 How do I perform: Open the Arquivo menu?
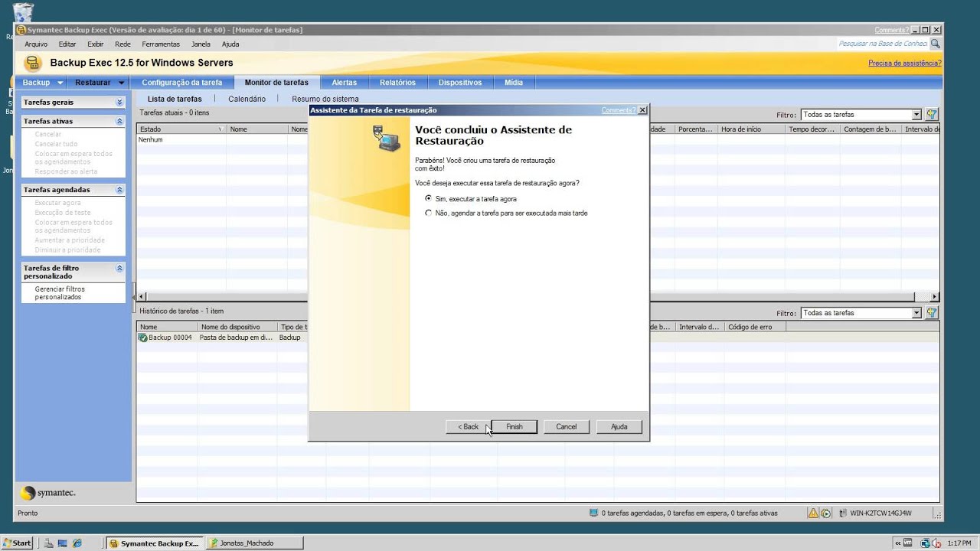[36, 44]
